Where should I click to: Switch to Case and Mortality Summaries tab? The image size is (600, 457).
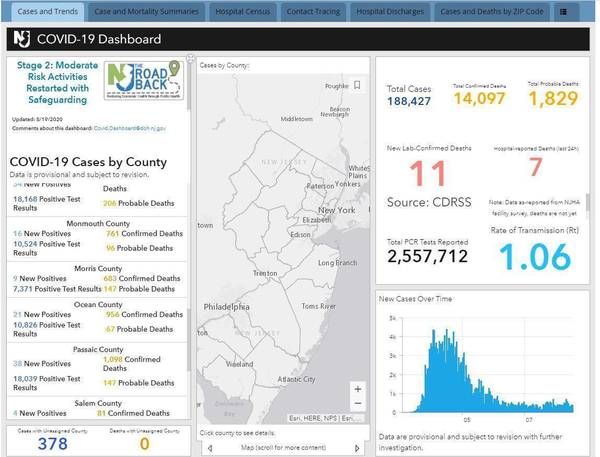pos(144,12)
